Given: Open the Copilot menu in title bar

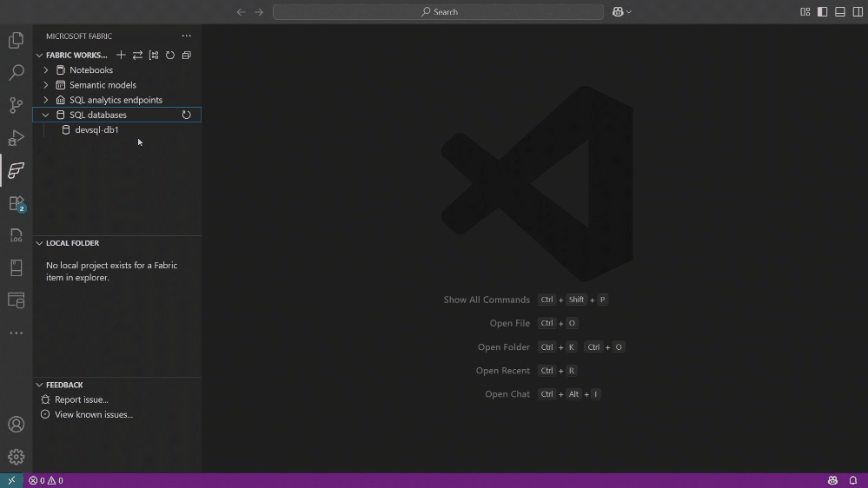Looking at the screenshot, I should (x=621, y=11).
